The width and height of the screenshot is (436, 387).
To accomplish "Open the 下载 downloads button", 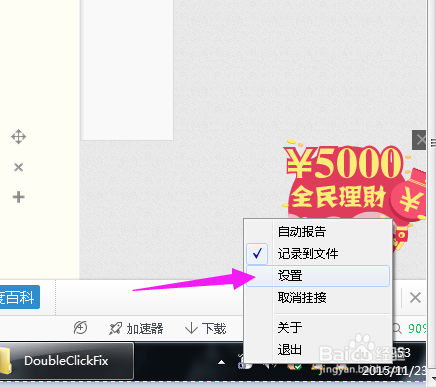I will [x=206, y=329].
